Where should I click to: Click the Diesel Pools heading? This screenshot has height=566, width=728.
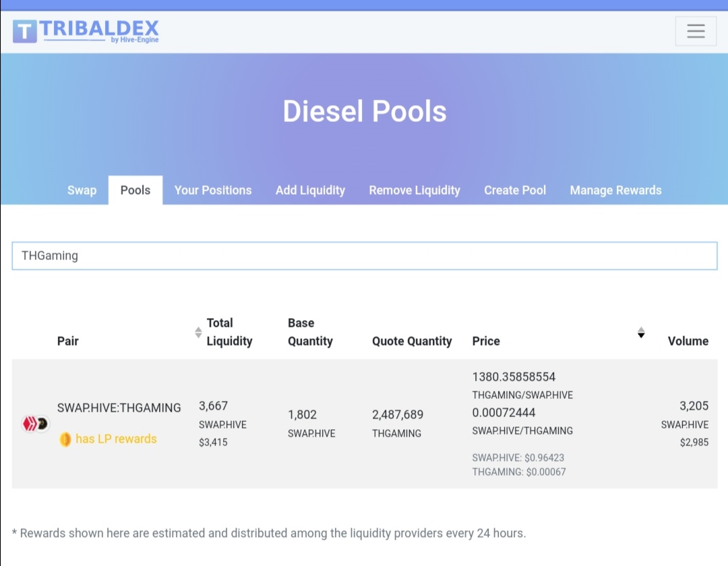pos(365,111)
